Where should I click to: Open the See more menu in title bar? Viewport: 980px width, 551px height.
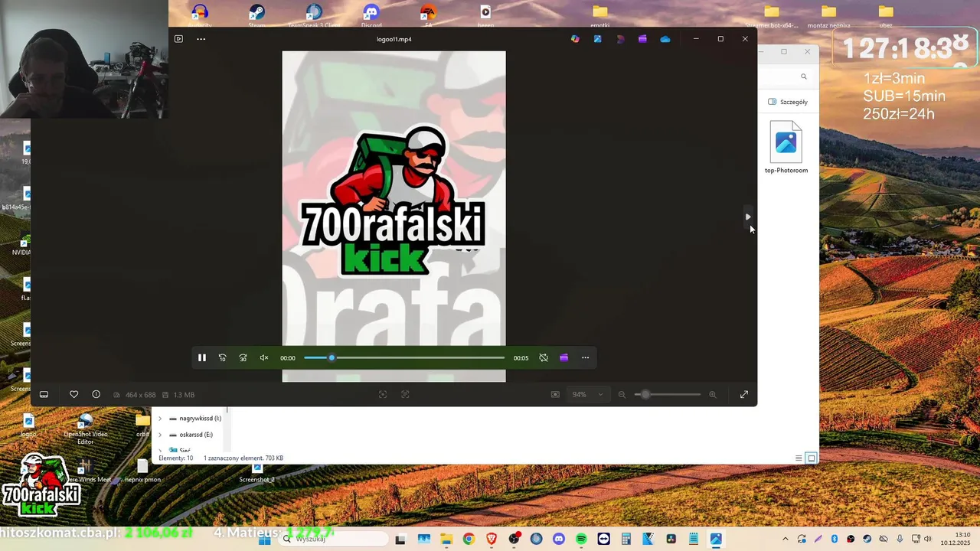[x=201, y=39]
